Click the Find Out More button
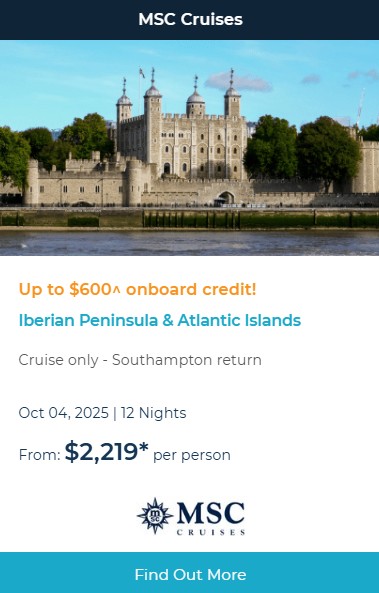This screenshot has height=593, width=379. click(x=190, y=573)
